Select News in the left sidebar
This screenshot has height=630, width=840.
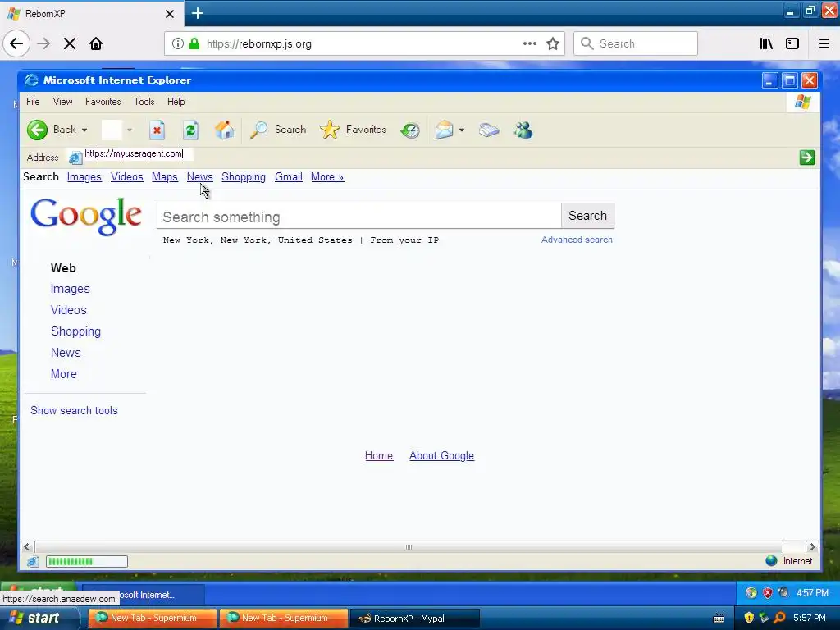point(66,353)
